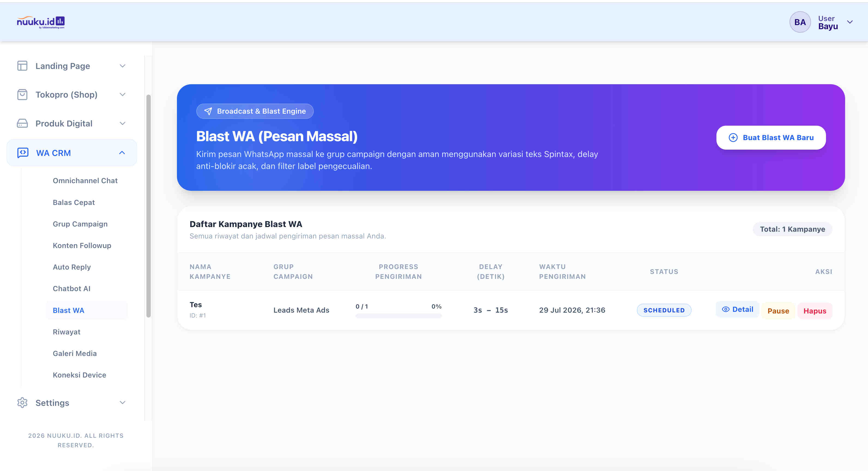Click the GRUP CAMPAIGN column header
Screen dimensions: 868x471
coord(293,271)
